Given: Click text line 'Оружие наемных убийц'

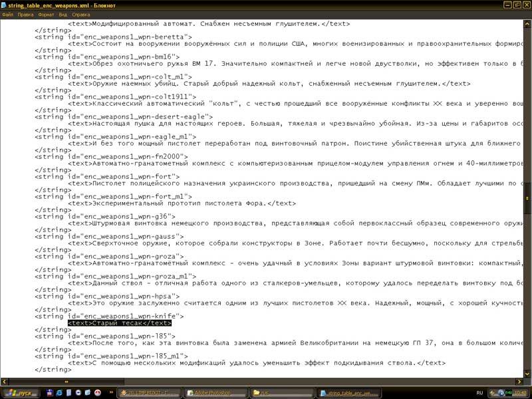Looking at the screenshot, I should point(269,84).
